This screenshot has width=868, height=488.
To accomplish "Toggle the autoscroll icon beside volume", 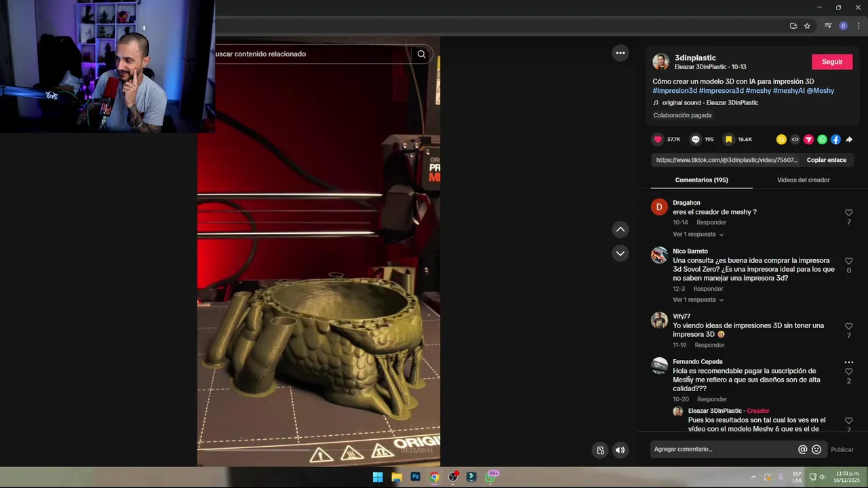I will point(600,450).
